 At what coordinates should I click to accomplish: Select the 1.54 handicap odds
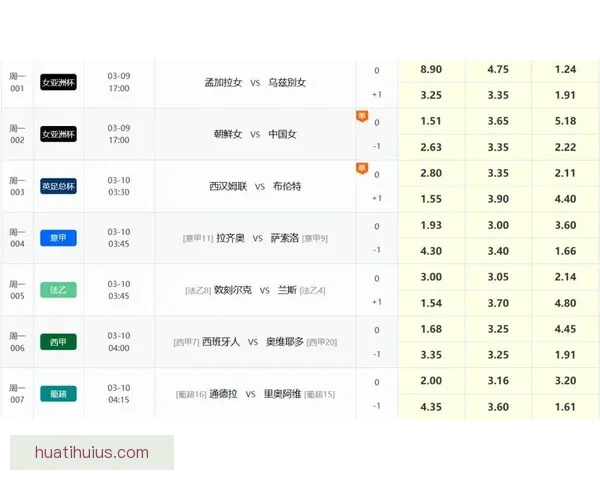coord(431,303)
